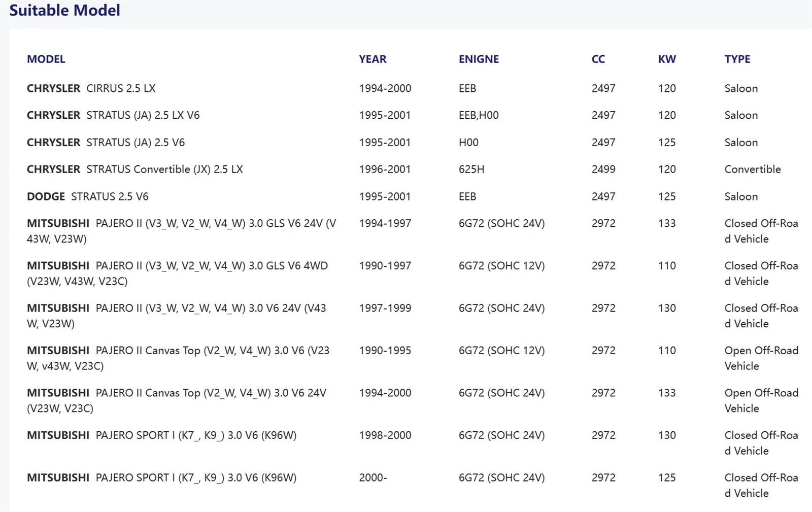Click PAJERO II 3.0 V6 24V (V43W) model cell
Viewport: 812px width, 512px height.
pos(177,316)
